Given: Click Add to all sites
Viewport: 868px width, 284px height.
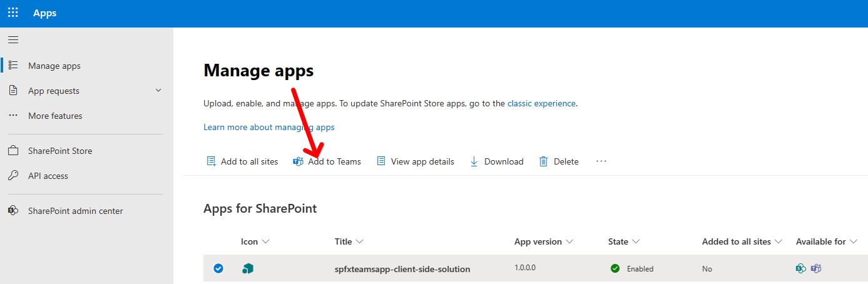Looking at the screenshot, I should 242,161.
